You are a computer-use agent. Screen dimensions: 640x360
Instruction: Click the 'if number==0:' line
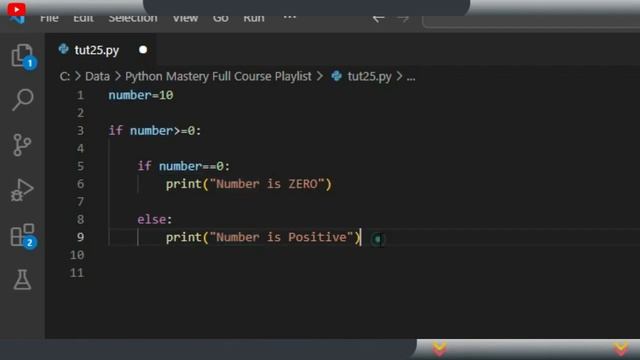click(184, 166)
